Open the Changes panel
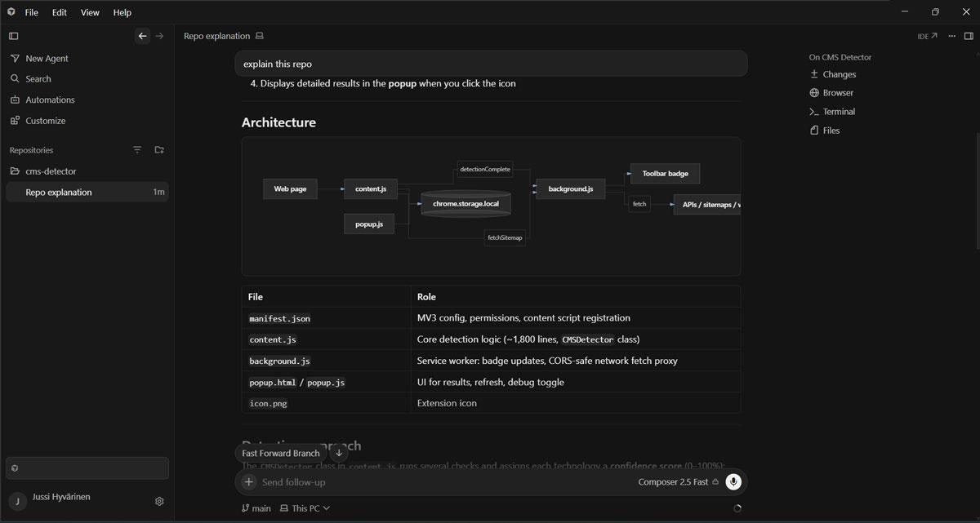The height and width of the screenshot is (523, 980). (833, 74)
